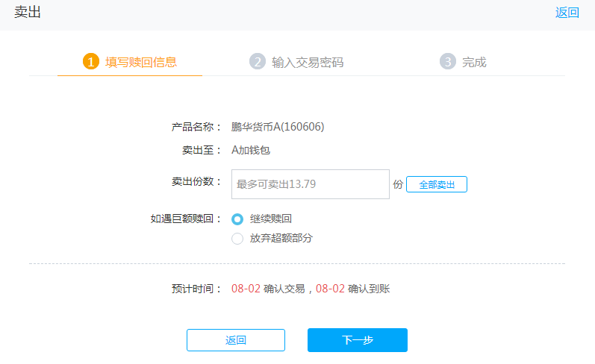This screenshot has height=364, width=595.
Task: Click the 全部卖出 button
Action: (437, 184)
